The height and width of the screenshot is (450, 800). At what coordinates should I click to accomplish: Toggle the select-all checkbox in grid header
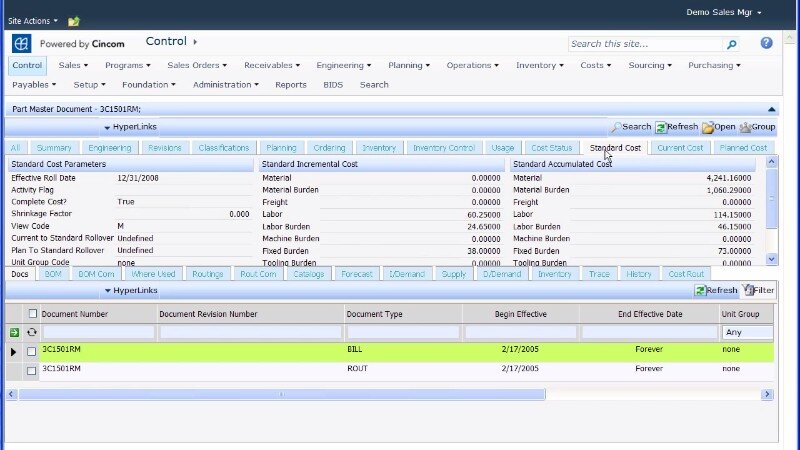(32, 314)
